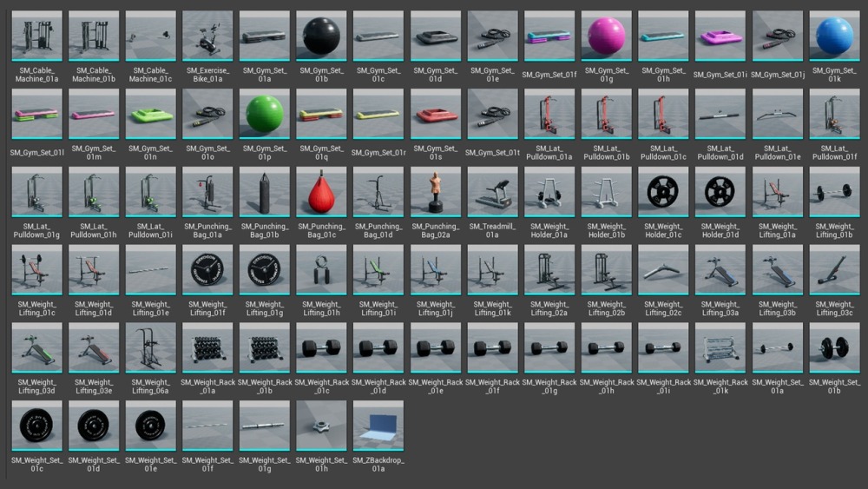Image resolution: width=868 pixels, height=489 pixels.
Task: Open the SM_ZBackdrop_01a backdrop asset
Action: pyautogui.click(x=378, y=426)
